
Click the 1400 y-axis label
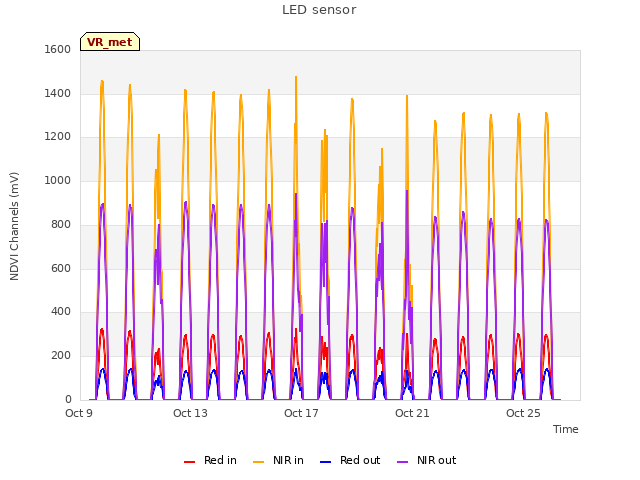(x=58, y=93)
